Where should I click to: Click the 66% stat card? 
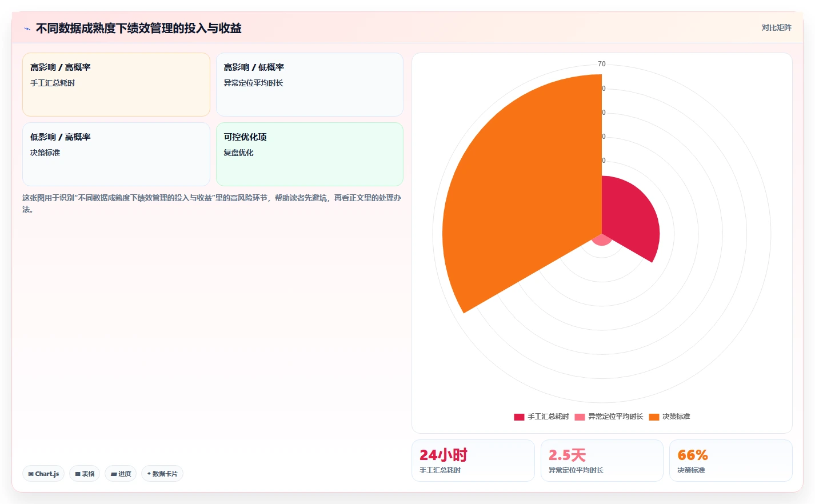[x=731, y=461]
